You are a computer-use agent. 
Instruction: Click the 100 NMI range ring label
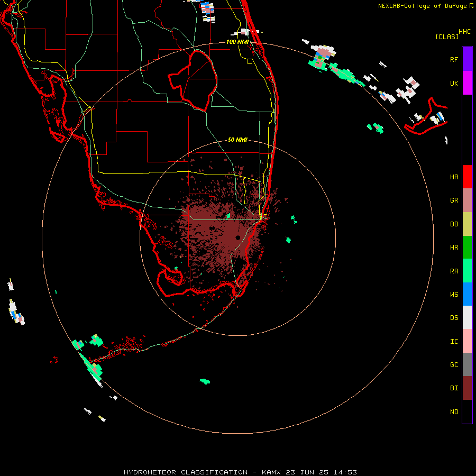(x=237, y=42)
